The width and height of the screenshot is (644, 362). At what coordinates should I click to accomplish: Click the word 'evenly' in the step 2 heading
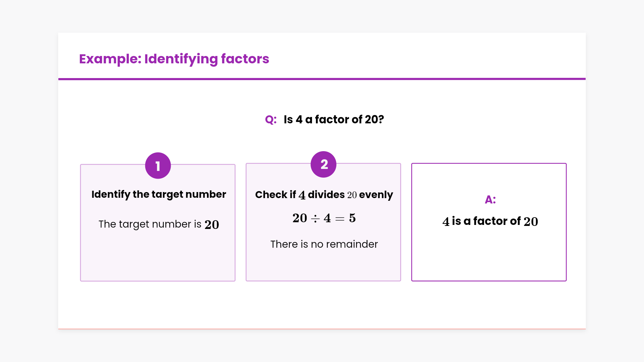(x=376, y=195)
